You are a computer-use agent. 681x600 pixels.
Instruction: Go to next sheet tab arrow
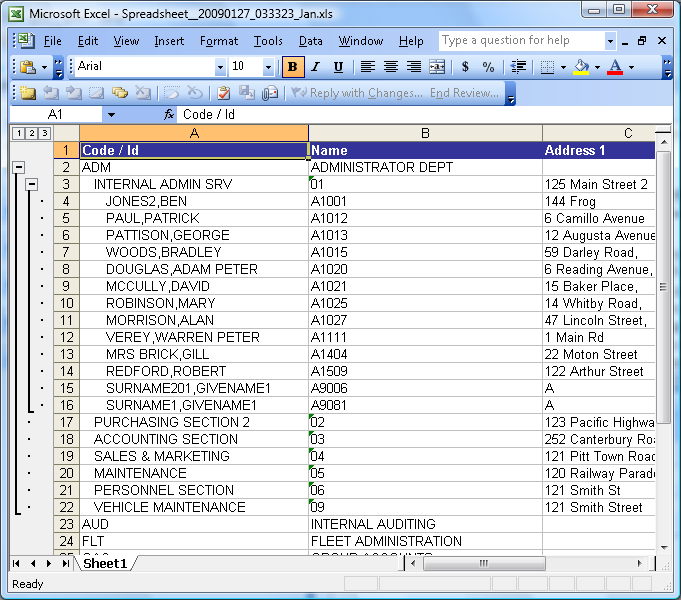pos(49,564)
